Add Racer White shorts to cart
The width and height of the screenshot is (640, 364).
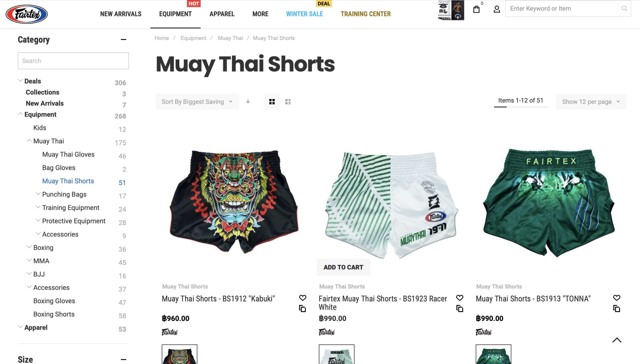[343, 267]
